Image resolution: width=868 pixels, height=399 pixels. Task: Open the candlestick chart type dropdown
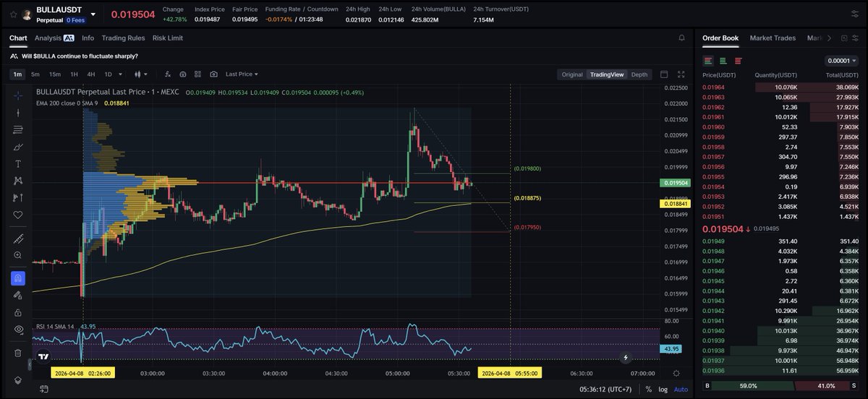click(x=140, y=74)
